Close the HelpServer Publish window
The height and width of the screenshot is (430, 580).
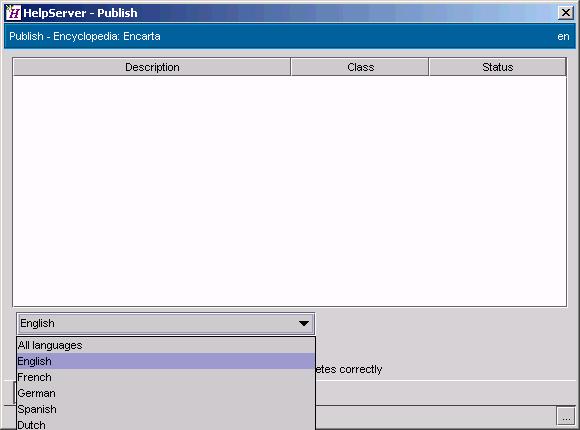click(566, 13)
